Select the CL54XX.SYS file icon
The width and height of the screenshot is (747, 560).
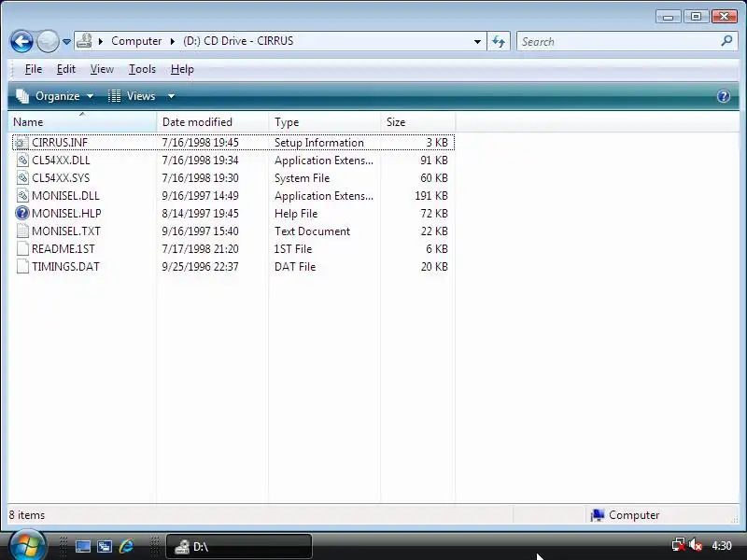pos(22,177)
